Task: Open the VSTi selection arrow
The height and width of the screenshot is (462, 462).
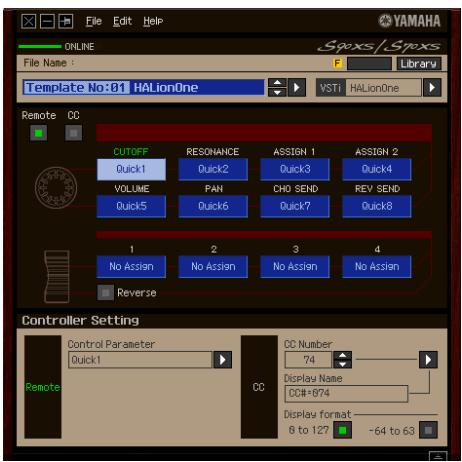Action: [x=432, y=88]
